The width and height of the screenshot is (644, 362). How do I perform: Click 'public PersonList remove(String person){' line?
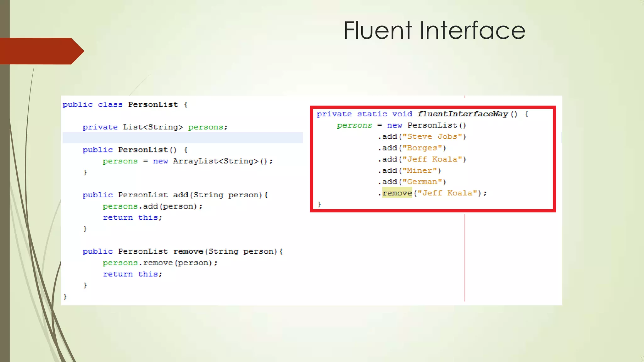(183, 252)
